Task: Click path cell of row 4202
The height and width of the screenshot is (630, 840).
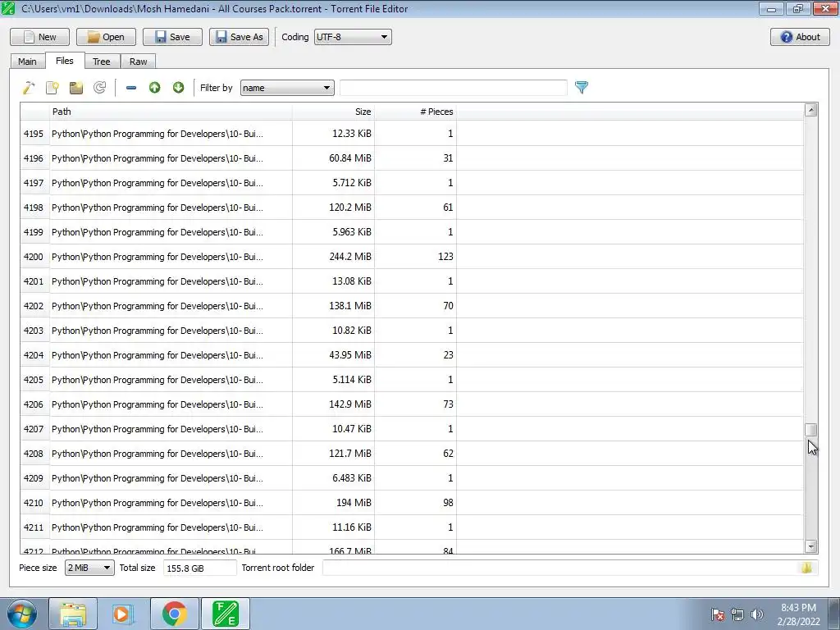Action: (171, 306)
